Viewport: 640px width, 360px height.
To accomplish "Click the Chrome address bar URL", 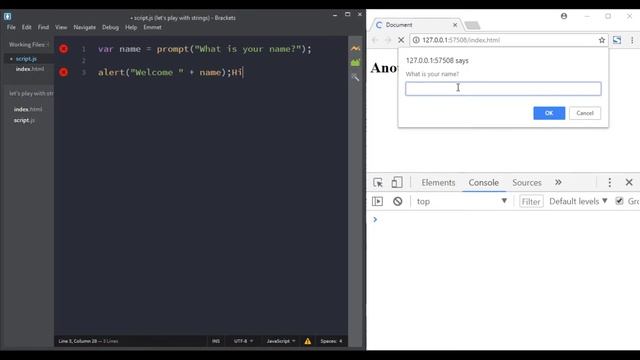I will (461, 40).
